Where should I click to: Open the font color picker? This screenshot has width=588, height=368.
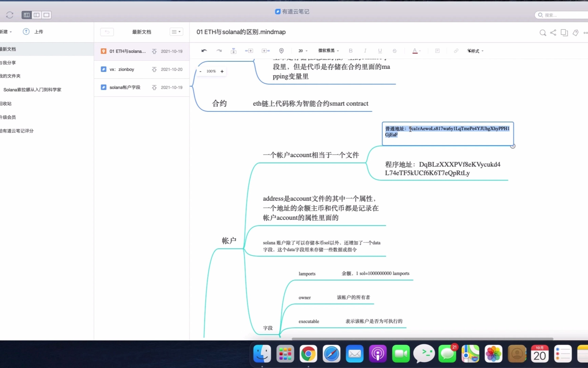pyautogui.click(x=416, y=51)
